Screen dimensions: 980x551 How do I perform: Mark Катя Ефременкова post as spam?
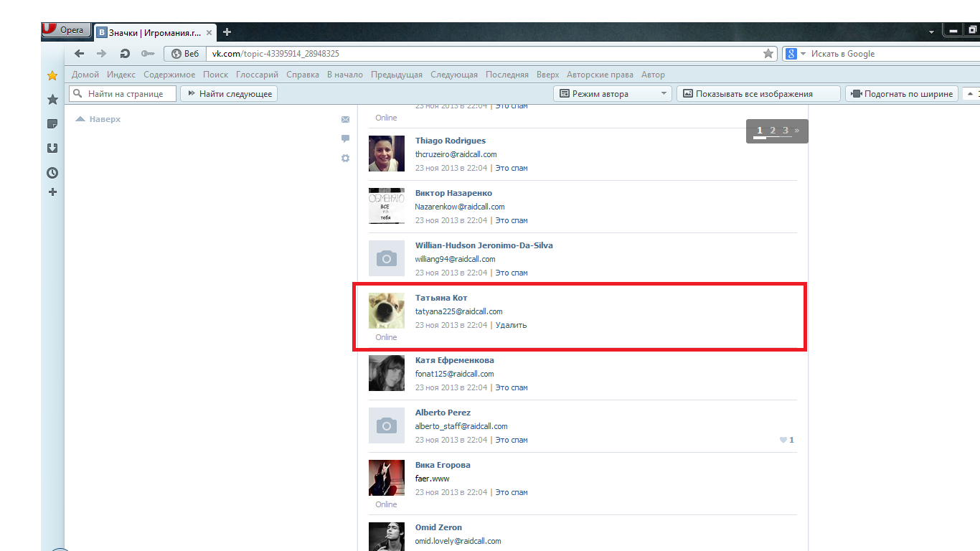(x=512, y=387)
